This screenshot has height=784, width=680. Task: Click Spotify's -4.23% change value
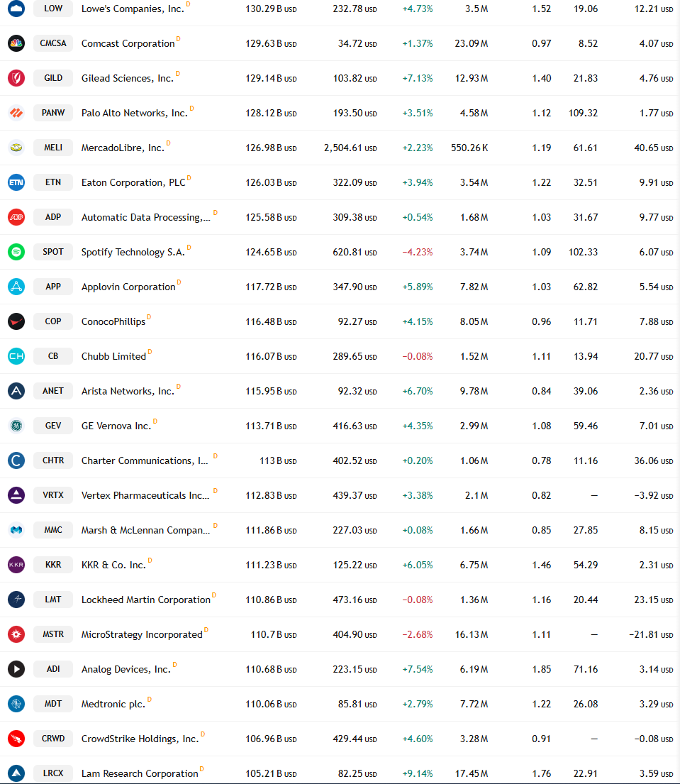coord(417,252)
